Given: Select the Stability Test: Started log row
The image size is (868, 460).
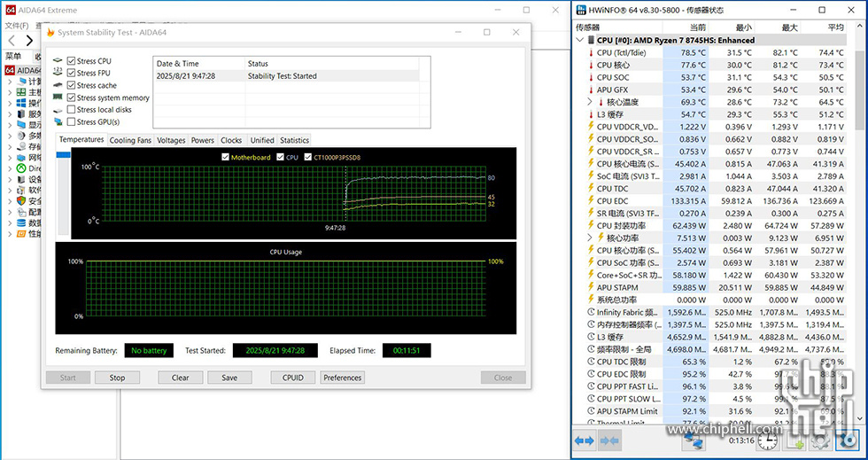Looking at the screenshot, I should pyautogui.click(x=286, y=76).
